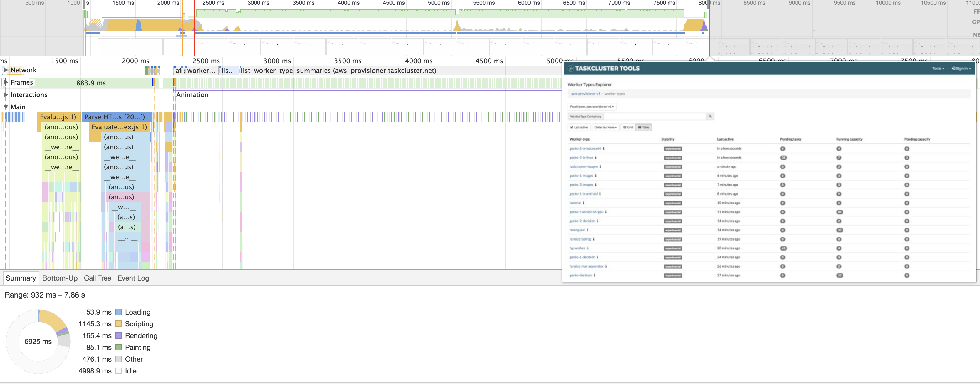Click the Idle color swatch in the legend
This screenshot has width=980, height=384.
click(118, 371)
